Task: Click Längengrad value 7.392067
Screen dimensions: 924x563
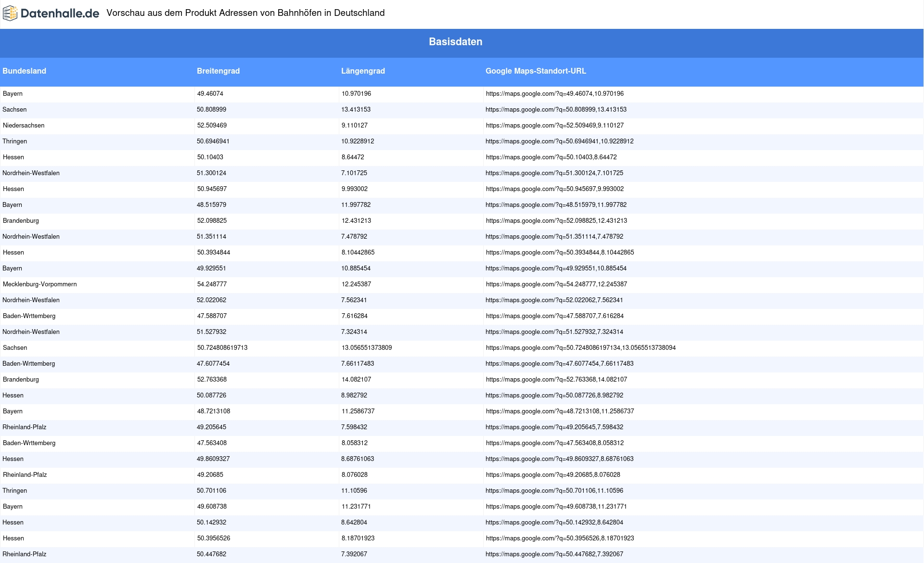Action: 354,554
